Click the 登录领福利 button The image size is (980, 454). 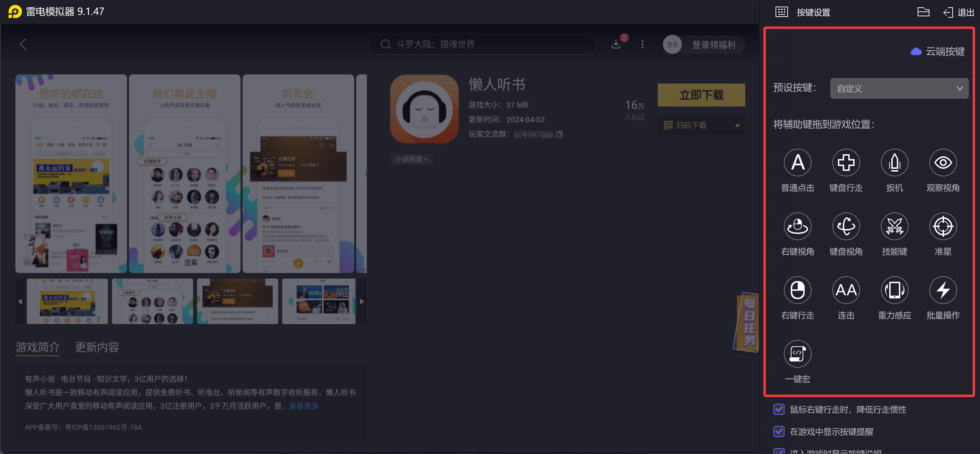[713, 45]
